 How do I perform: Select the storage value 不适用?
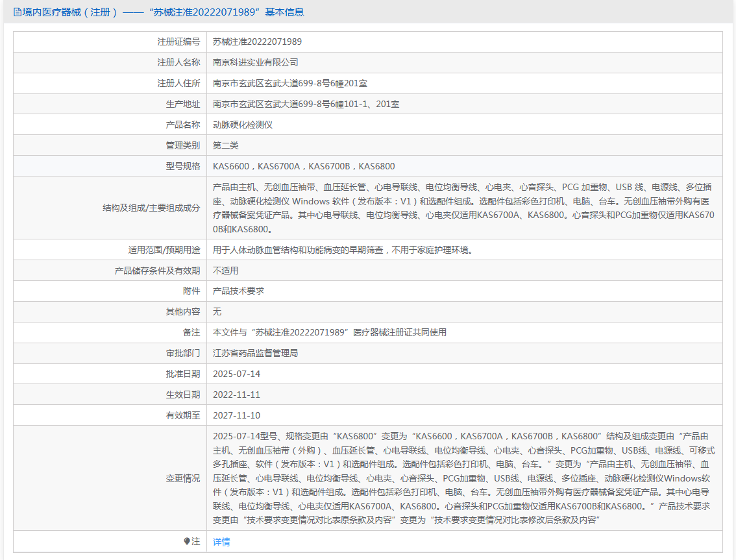225,271
